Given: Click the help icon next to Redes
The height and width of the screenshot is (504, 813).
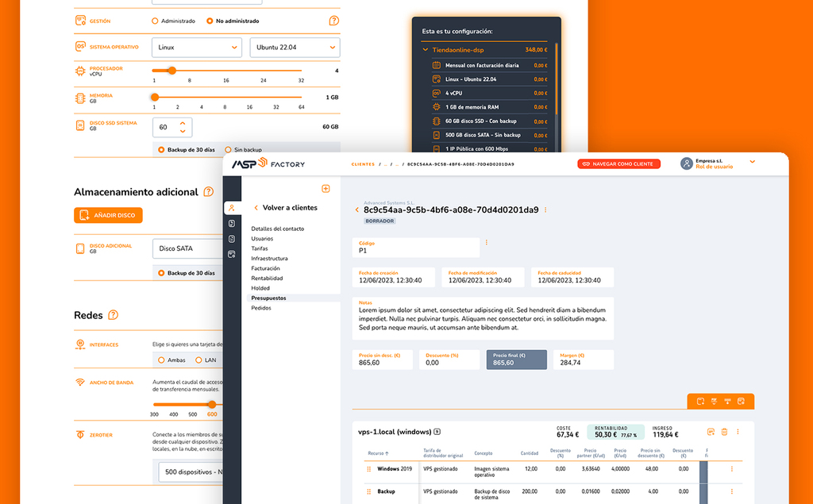Looking at the screenshot, I should coord(113,315).
